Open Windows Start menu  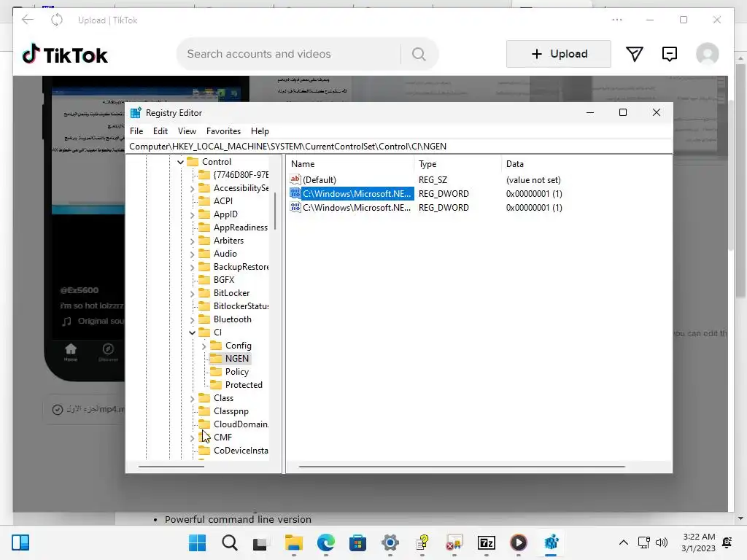(197, 542)
